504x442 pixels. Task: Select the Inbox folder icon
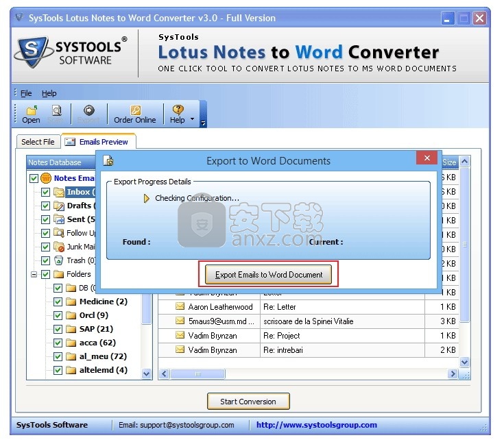coord(59,192)
